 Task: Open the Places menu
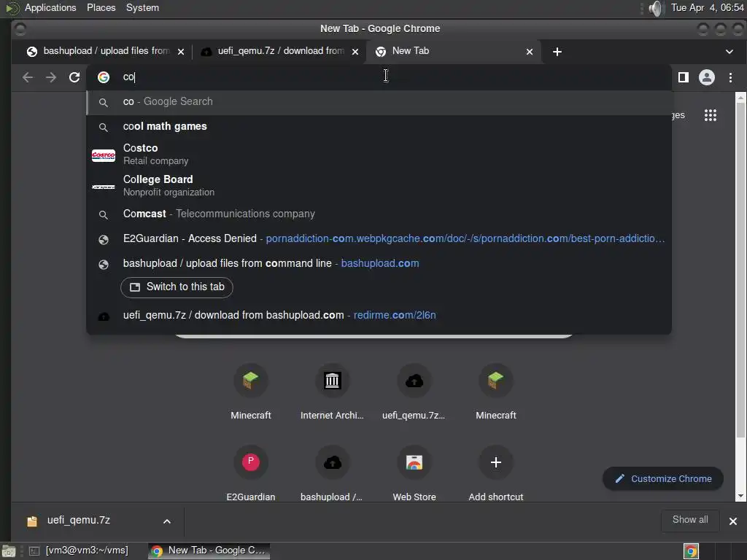(x=101, y=7)
